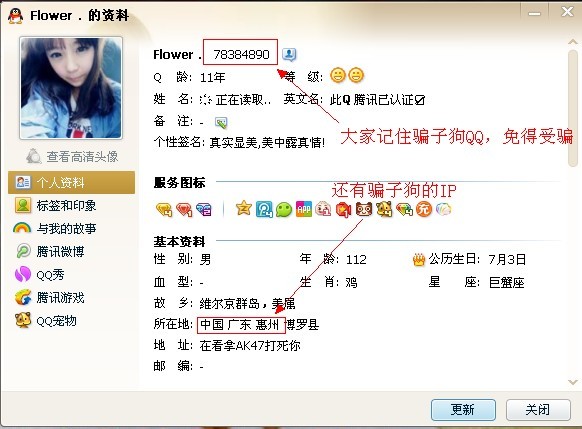Viewport: 582px width, 429px height.
Task: Click the add-contact icon beside QQ number
Action: [289, 55]
